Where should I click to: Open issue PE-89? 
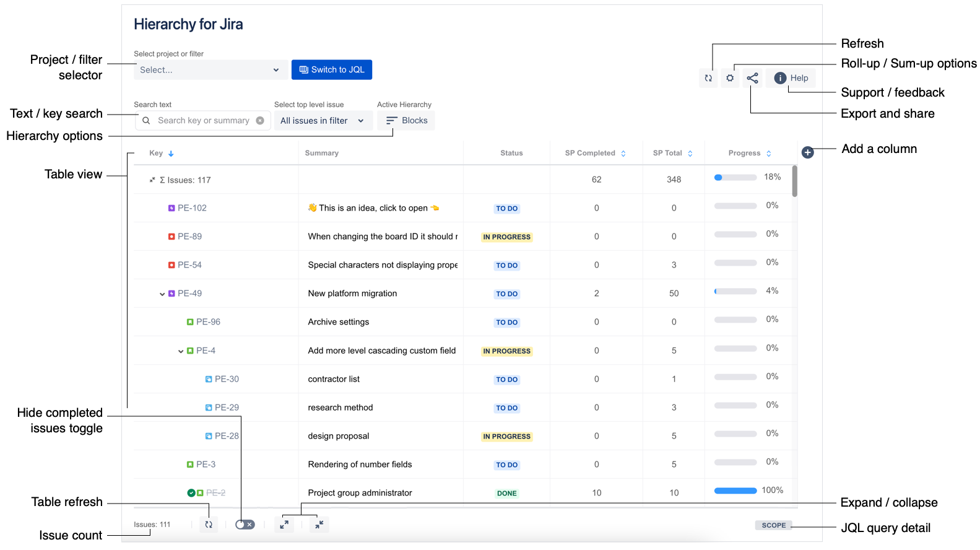[x=189, y=237]
